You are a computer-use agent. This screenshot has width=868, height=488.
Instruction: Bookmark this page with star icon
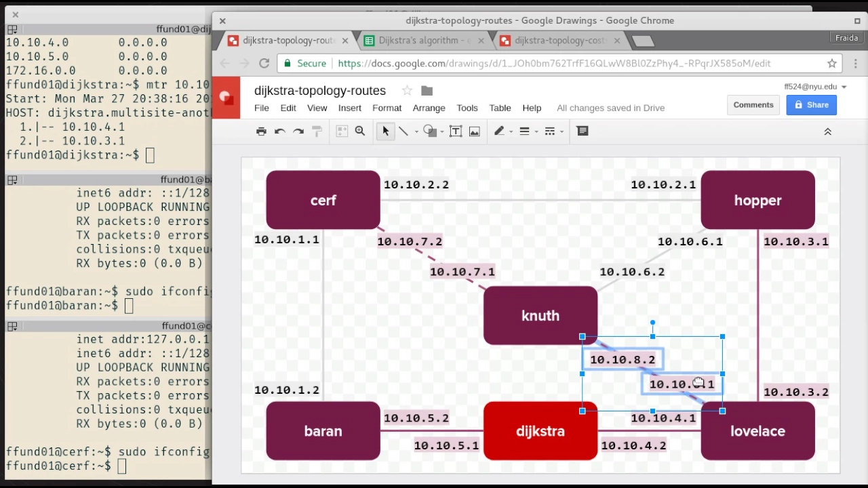[832, 63]
